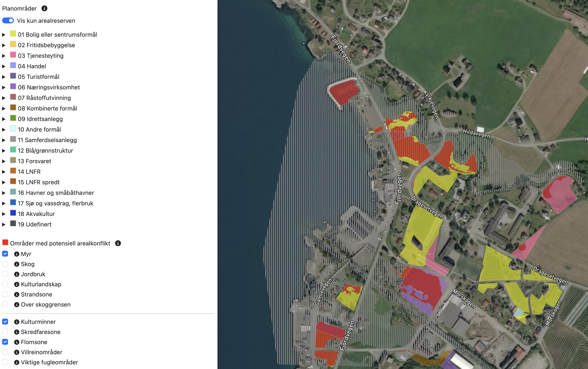
Task: Click info icon next to Planområder
Action: (44, 8)
